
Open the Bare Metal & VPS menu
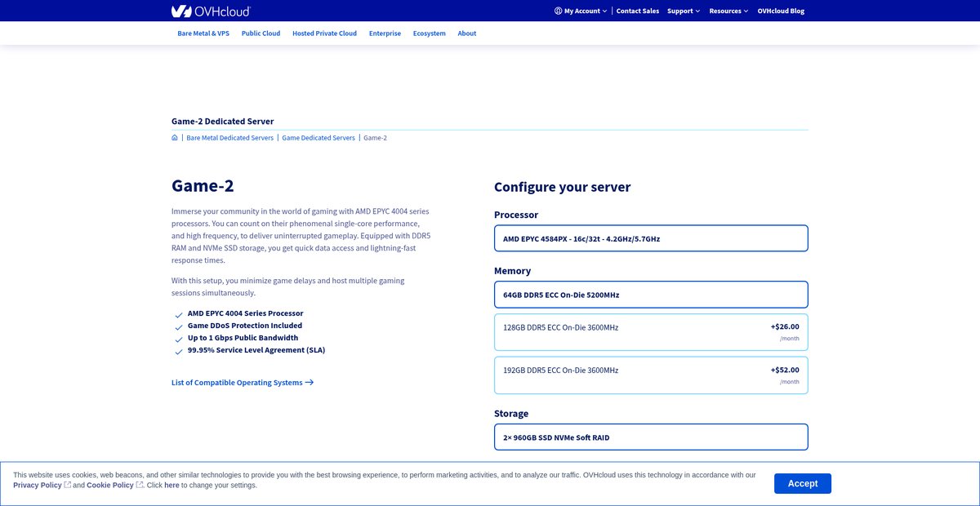pyautogui.click(x=203, y=33)
